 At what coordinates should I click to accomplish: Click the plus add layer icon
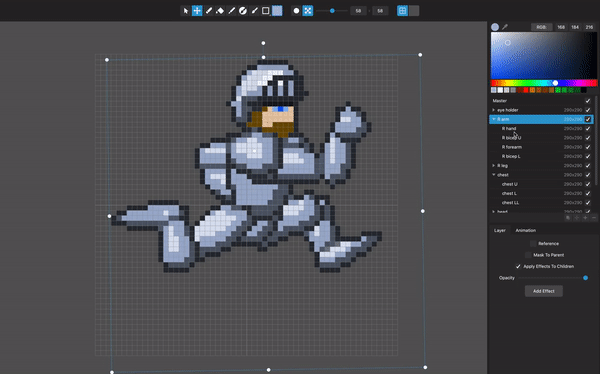(x=585, y=217)
